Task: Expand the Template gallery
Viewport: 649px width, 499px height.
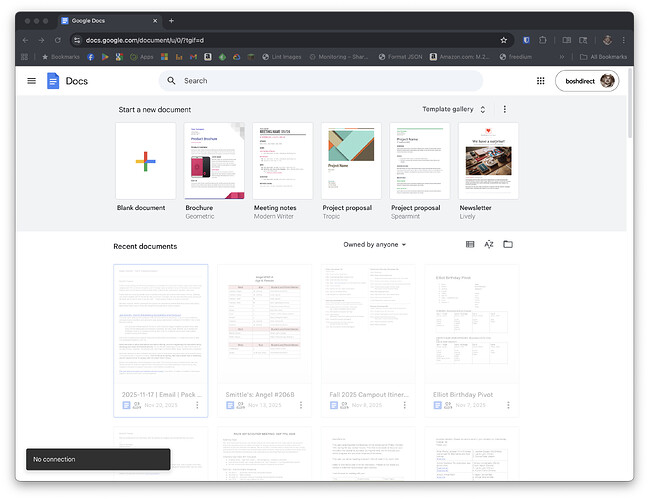Action: pyautogui.click(x=453, y=109)
